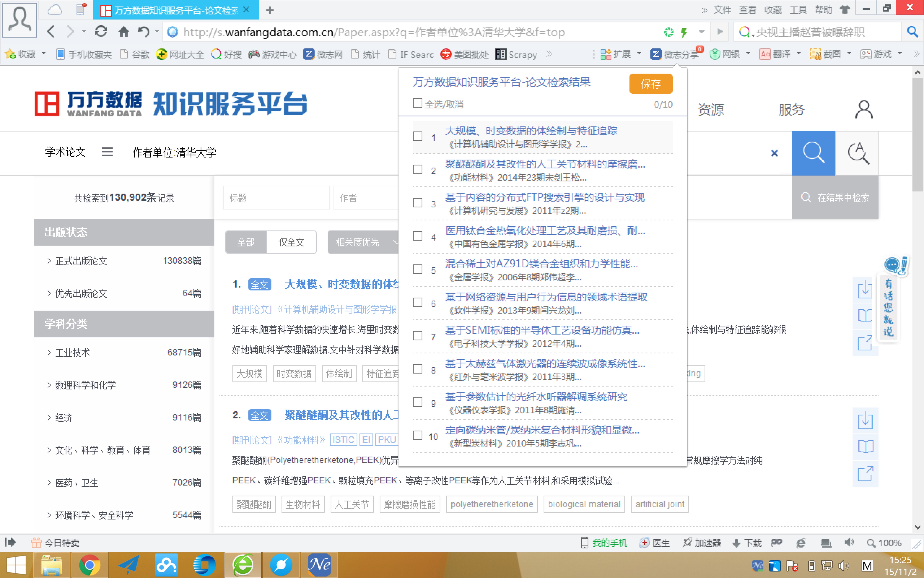The width and height of the screenshot is (924, 578).
Task: Open the hamburger menu next to 学术论文
Action: [x=107, y=152]
